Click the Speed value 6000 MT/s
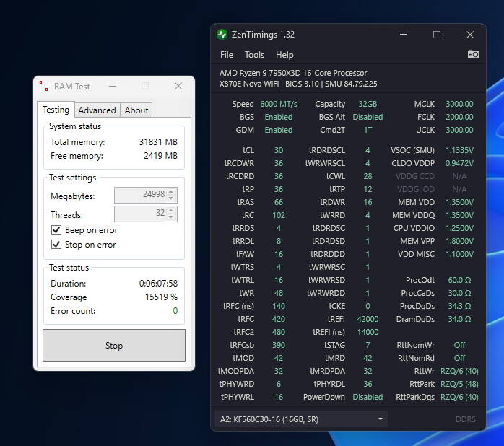The width and height of the screenshot is (504, 446). [x=279, y=104]
